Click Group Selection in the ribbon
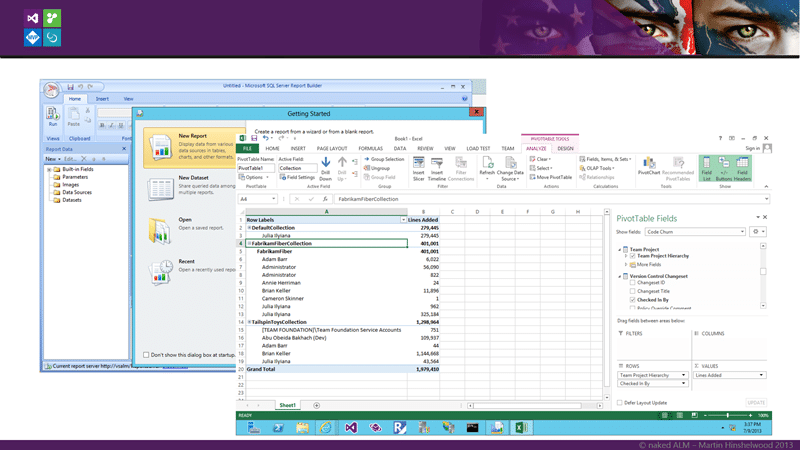Image resolution: width=800 pixels, height=450 pixels. tap(384, 159)
